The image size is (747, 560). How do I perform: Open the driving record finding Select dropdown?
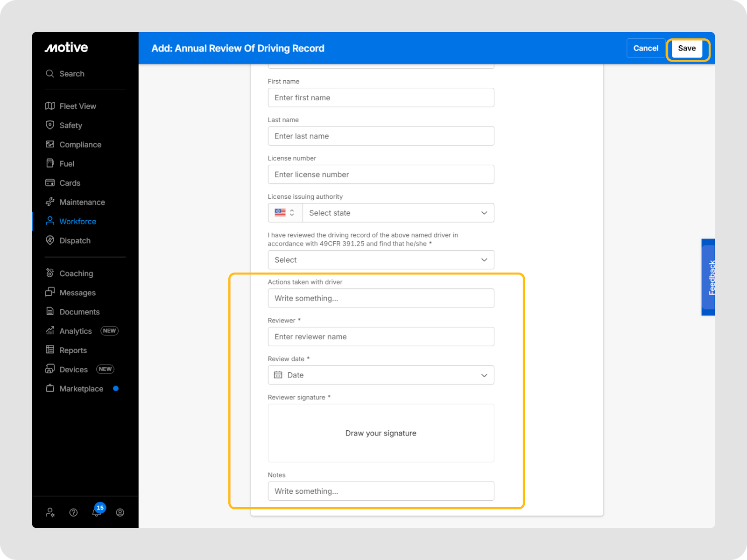click(381, 260)
